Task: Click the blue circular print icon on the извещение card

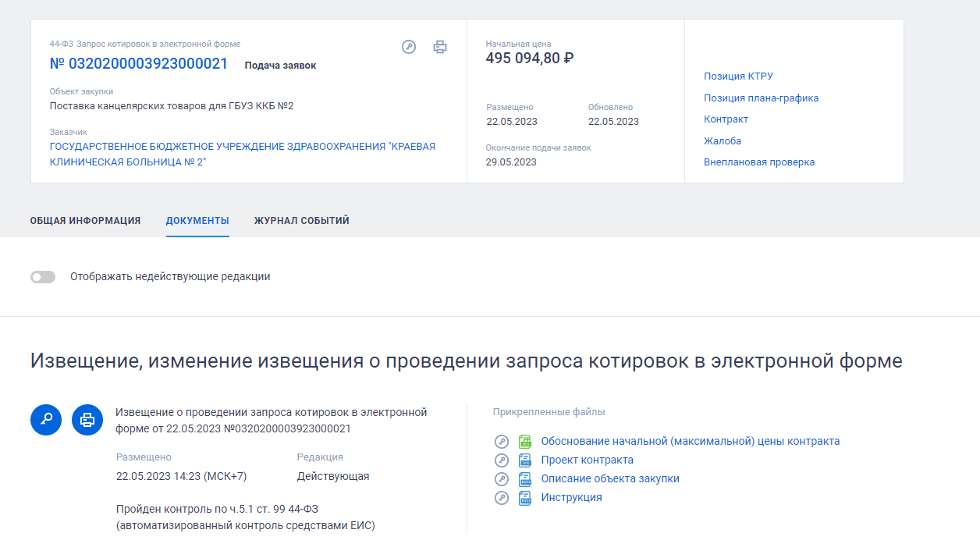Action: point(87,420)
